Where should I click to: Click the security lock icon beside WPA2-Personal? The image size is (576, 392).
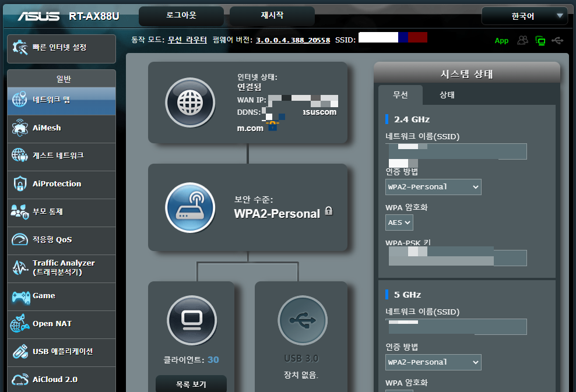(x=329, y=211)
